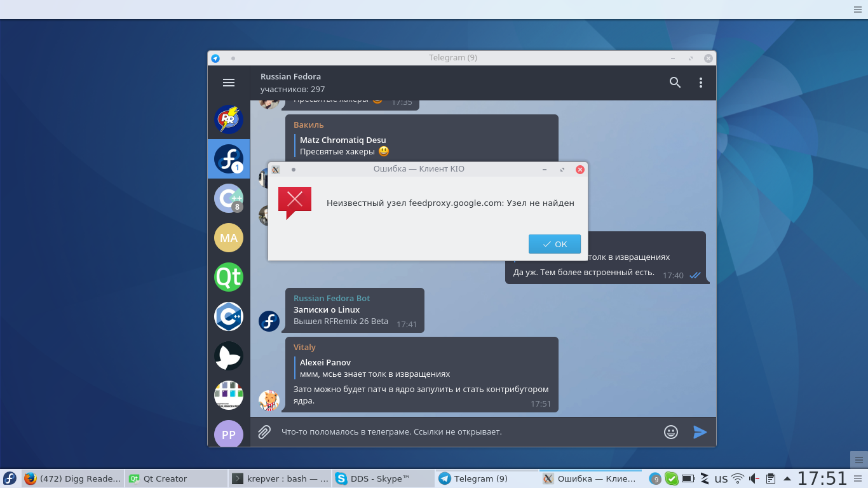Open the Russian Fedora Bot avatar
Image resolution: width=868 pixels, height=488 pixels.
point(269,321)
